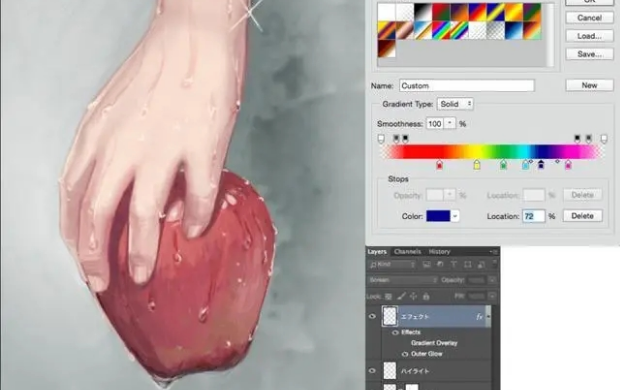Click the fx icon on エフェクト layer

pyautogui.click(x=479, y=316)
